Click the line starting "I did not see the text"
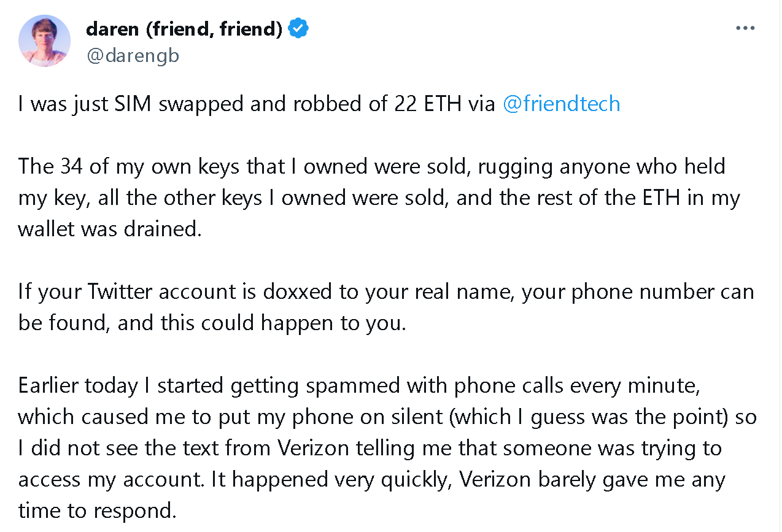This screenshot has width=782, height=532. point(370,448)
